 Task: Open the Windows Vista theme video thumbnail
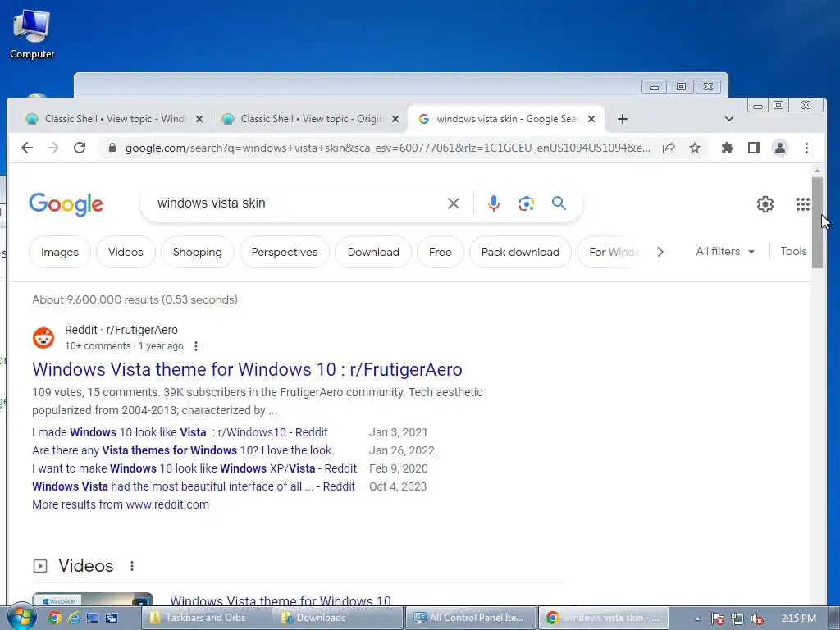pos(93,600)
